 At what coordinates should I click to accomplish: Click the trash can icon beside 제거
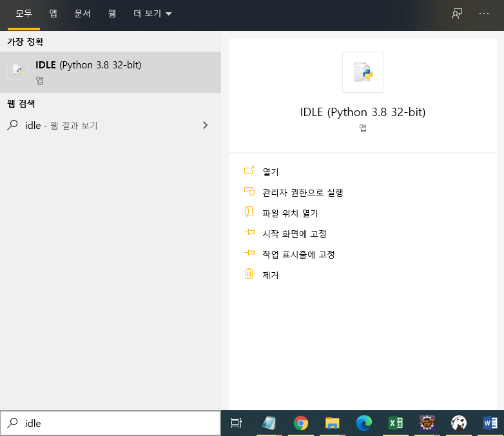click(x=249, y=273)
